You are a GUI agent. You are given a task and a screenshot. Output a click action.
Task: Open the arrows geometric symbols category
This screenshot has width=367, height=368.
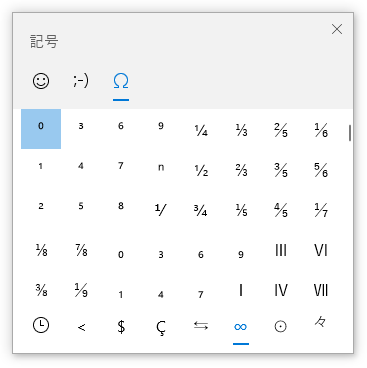pyautogui.click(x=201, y=326)
